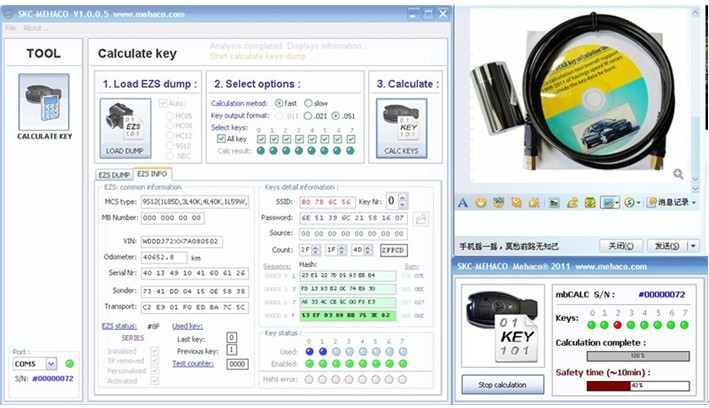Click the SSID value field
Screen dimensions: 709x408
(x=326, y=202)
